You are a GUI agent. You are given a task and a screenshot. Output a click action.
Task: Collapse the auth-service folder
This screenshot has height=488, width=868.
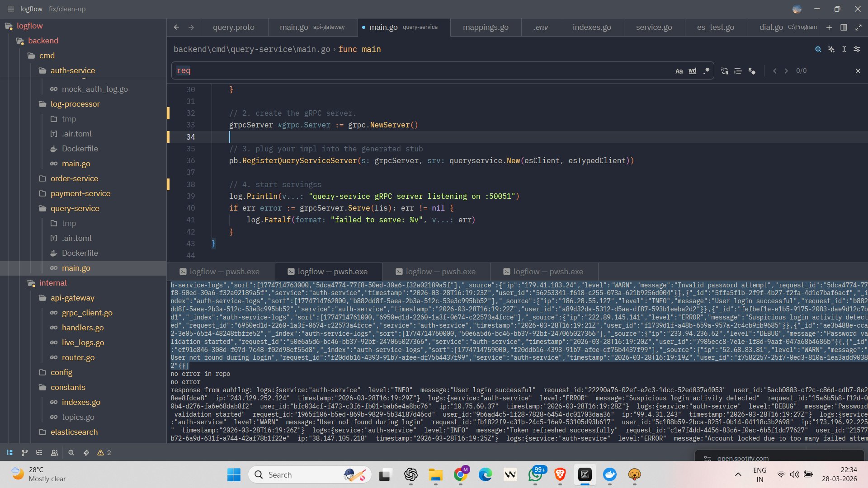click(x=72, y=70)
